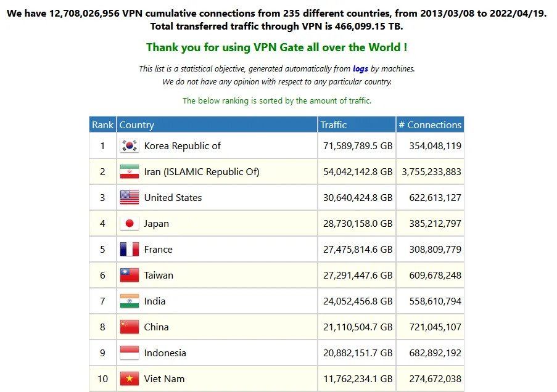The height and width of the screenshot is (392, 557).
Task: Click the Country column header
Action: pyautogui.click(x=137, y=125)
